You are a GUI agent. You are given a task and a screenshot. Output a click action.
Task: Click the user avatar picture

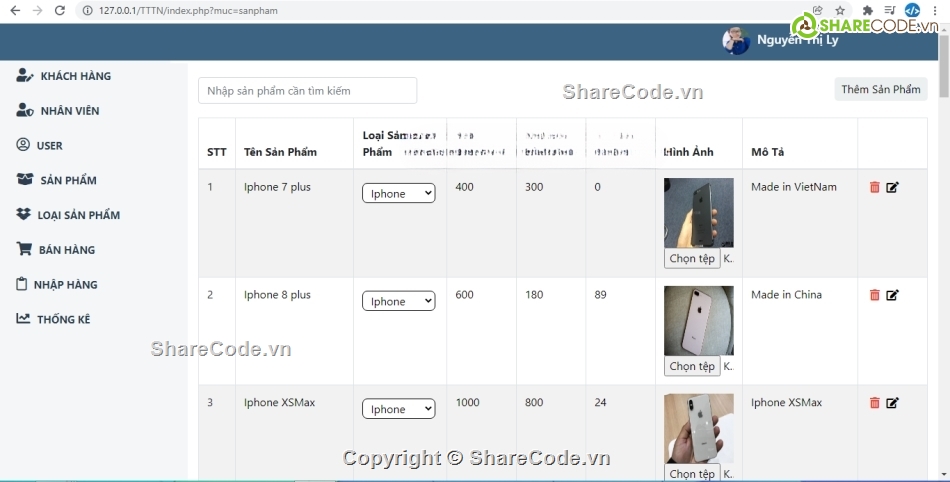point(736,41)
